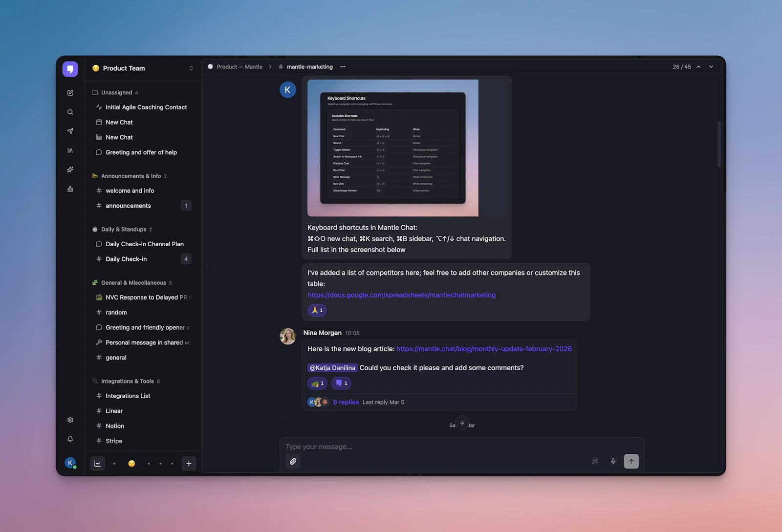This screenshot has width=782, height=532.
Task: Open notifications bell icon
Action: 70,439
